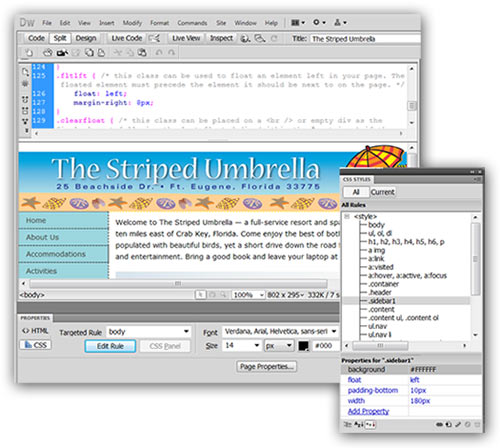Click Edit Rule pencil icon in CSS panel
Viewport: 500px width, 448px height.
458,425
